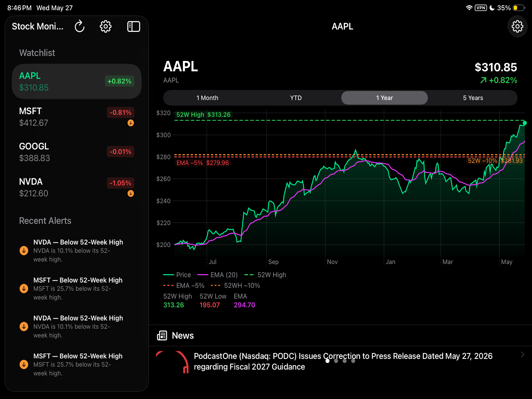Tap AAPL +0.82% change badge
The height and width of the screenshot is (399, 532).
point(119,81)
